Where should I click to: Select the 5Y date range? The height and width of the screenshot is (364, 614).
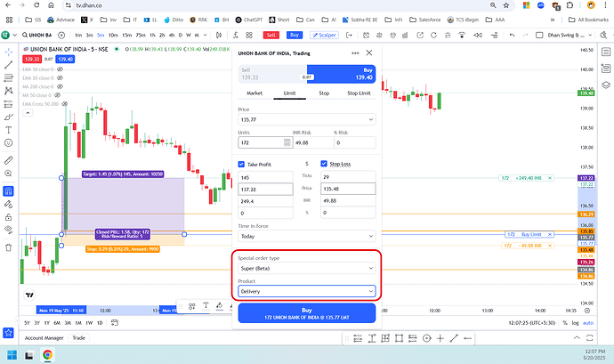coord(27,323)
